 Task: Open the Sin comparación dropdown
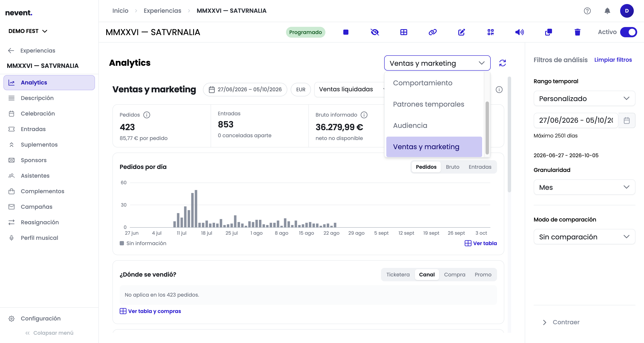[584, 237]
